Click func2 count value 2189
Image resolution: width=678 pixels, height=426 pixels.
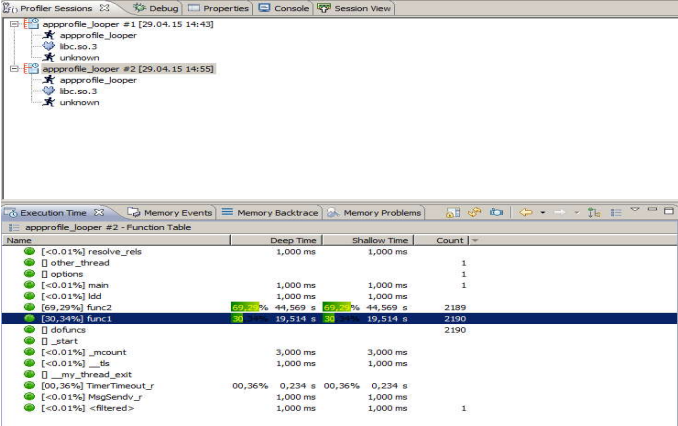click(x=455, y=307)
